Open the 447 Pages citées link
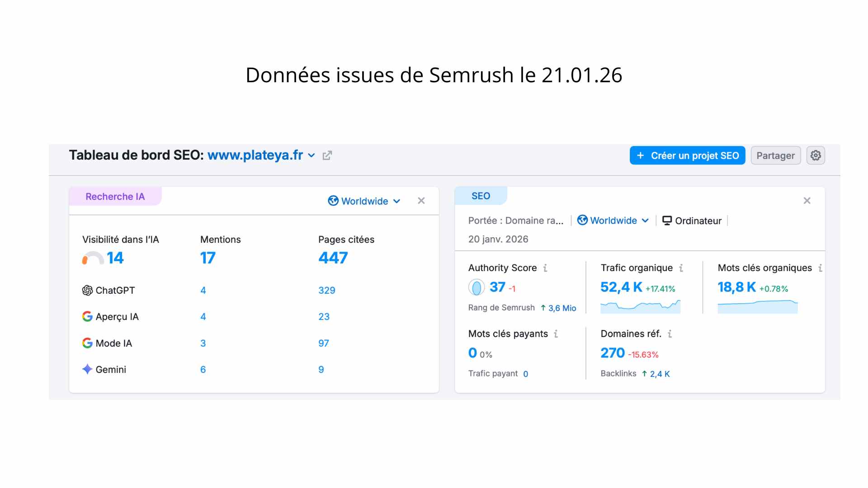Image resolution: width=868 pixels, height=488 pixels. click(333, 258)
